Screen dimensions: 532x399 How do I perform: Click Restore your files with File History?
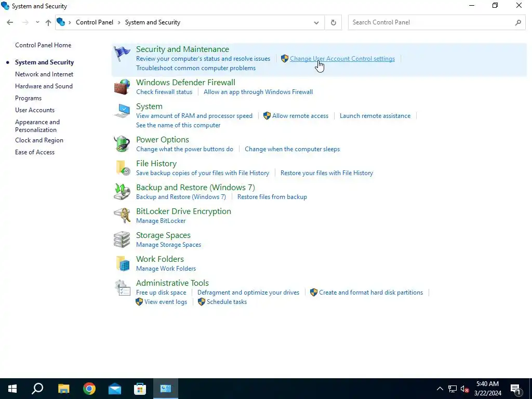tap(327, 173)
